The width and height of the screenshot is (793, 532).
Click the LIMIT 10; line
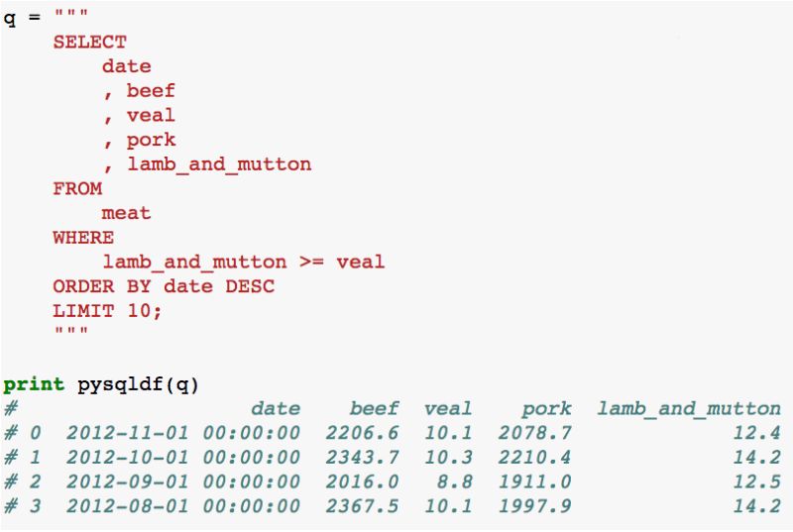tap(108, 311)
